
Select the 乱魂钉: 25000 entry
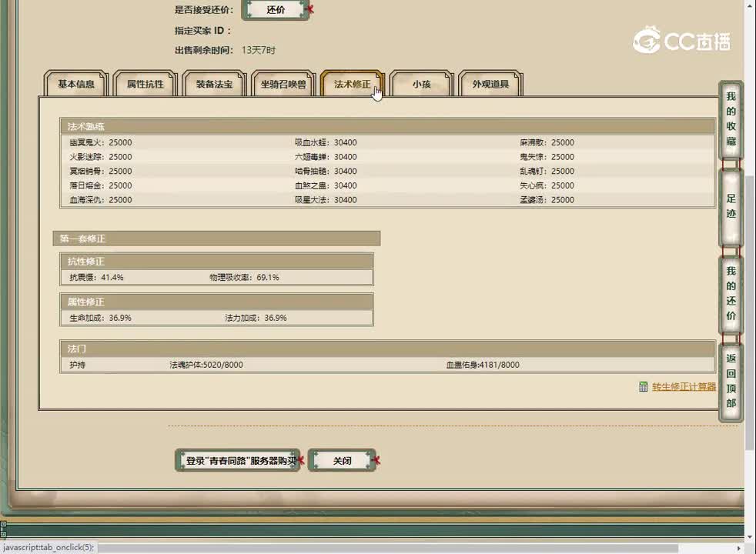tap(547, 171)
